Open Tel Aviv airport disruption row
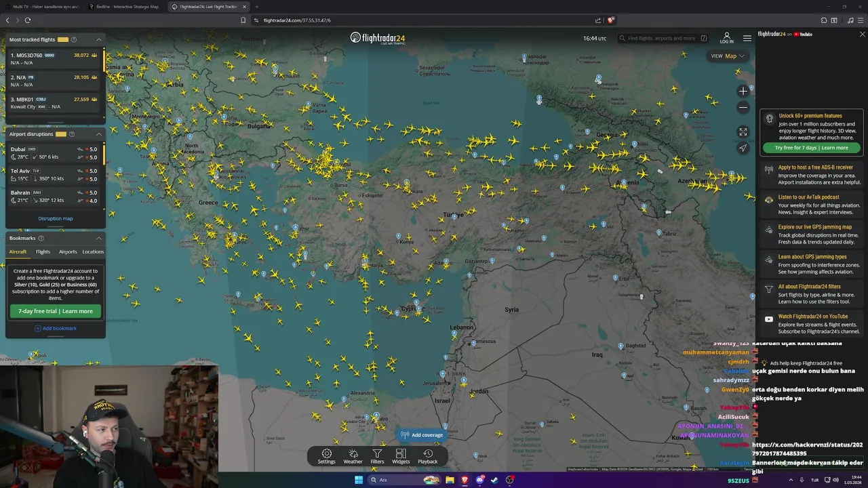Image resolution: width=868 pixels, height=488 pixels. 54,175
